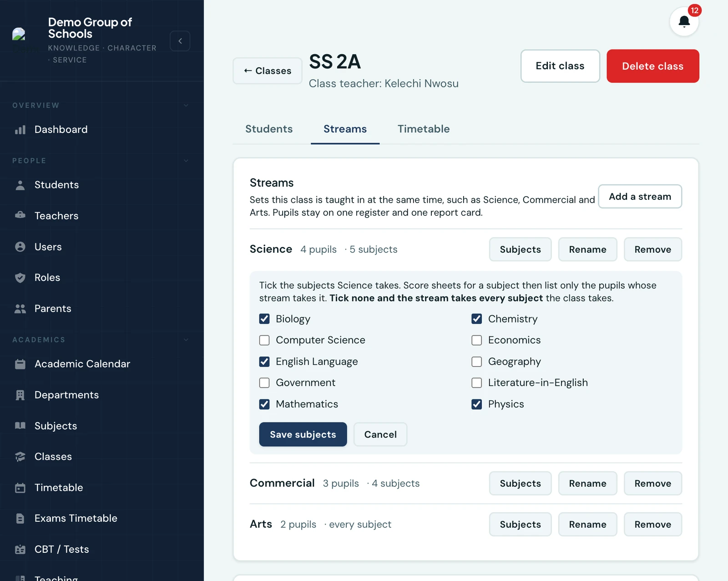Click the Departments building icon
Viewport: 728px width, 581px height.
tap(20, 395)
